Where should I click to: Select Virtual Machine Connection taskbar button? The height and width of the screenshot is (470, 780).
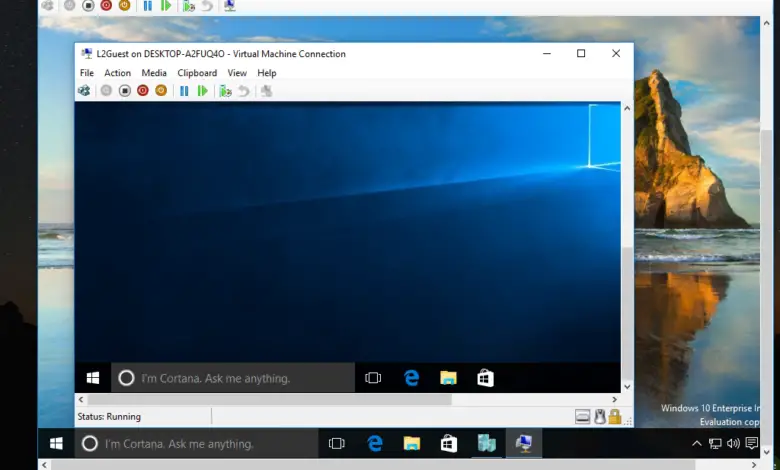[524, 443]
